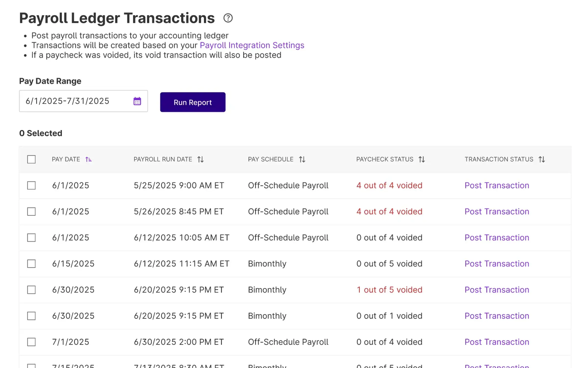Select the 0 out of 1 voided row checkbox
The image size is (588, 368).
(31, 316)
